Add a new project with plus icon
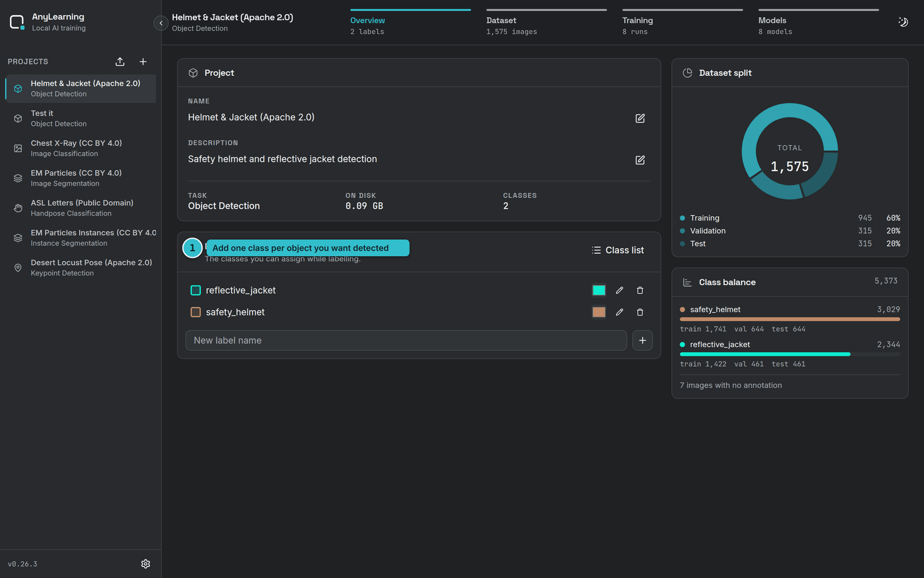This screenshot has height=578, width=924. click(x=143, y=62)
